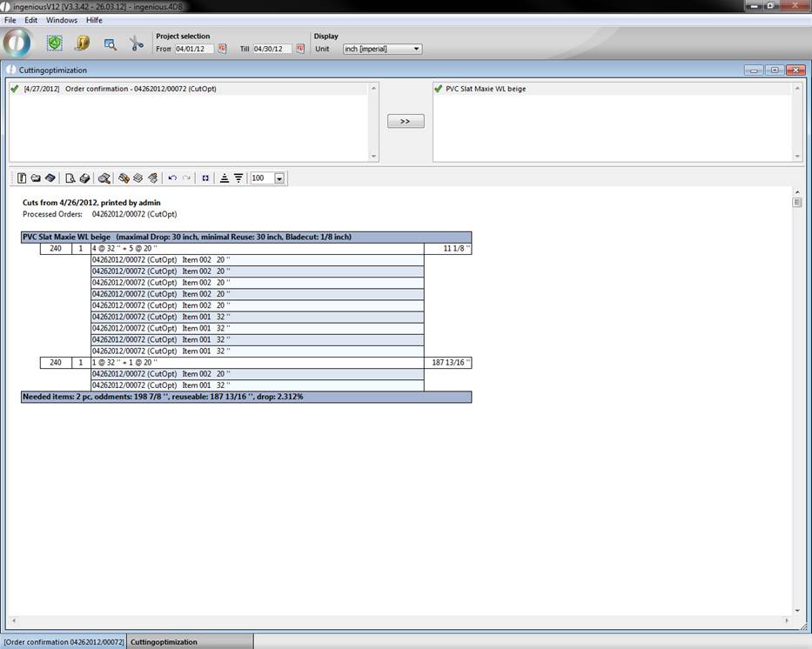Open the Windows menu
812x649 pixels.
click(62, 20)
